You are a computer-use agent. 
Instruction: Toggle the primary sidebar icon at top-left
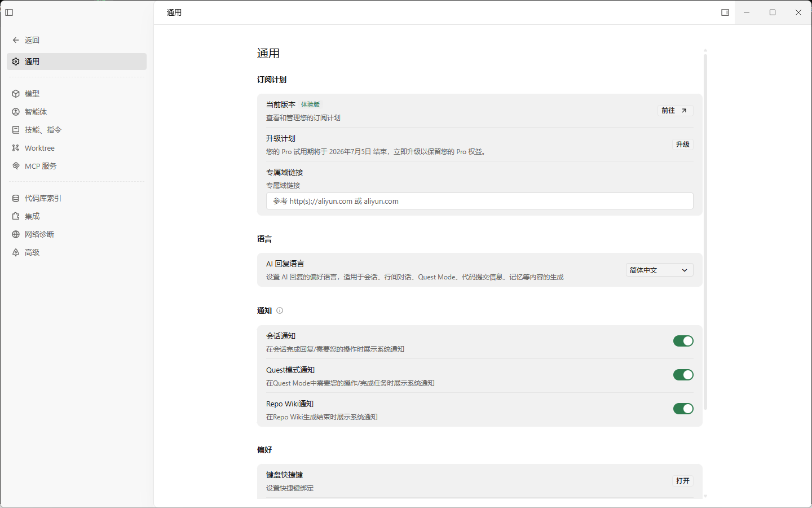pos(9,12)
